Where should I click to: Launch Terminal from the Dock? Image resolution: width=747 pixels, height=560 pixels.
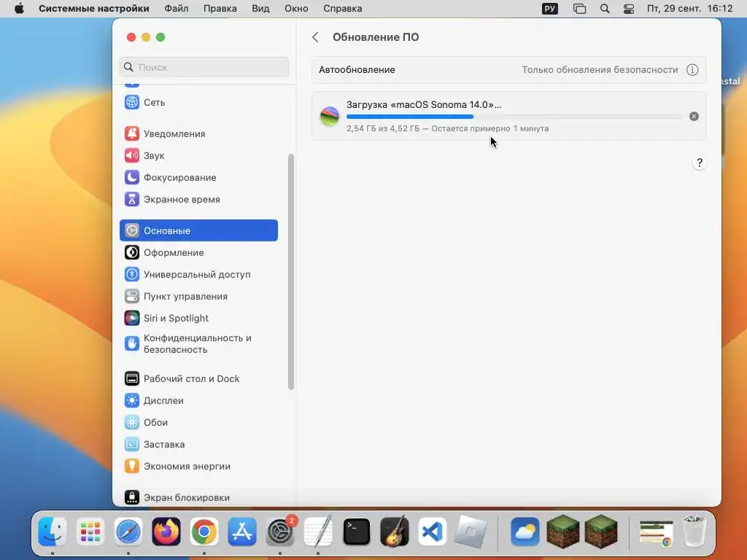tap(356, 532)
